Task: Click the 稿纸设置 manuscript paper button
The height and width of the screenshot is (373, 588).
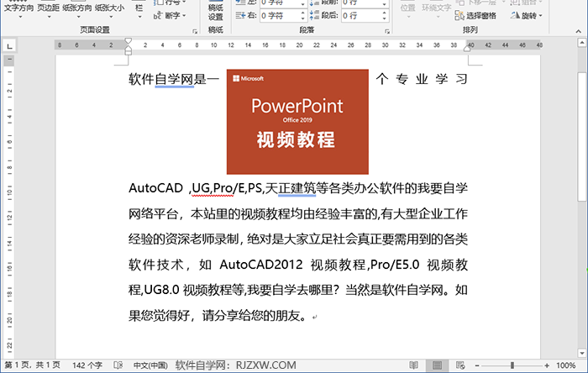Action: click(216, 11)
